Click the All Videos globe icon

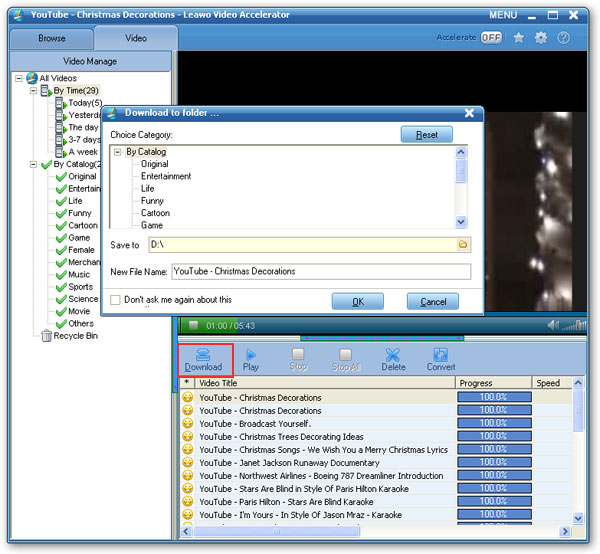[x=32, y=78]
